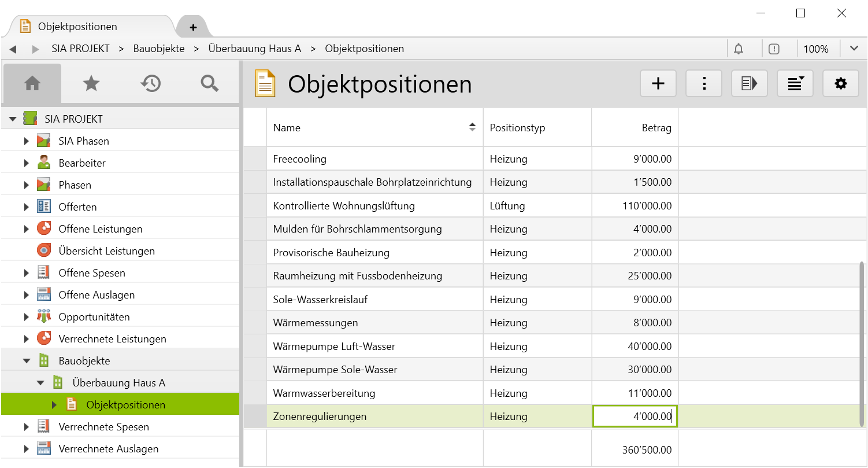
Task: Click Bauobjekte in the breadcrumb path
Action: 159,49
